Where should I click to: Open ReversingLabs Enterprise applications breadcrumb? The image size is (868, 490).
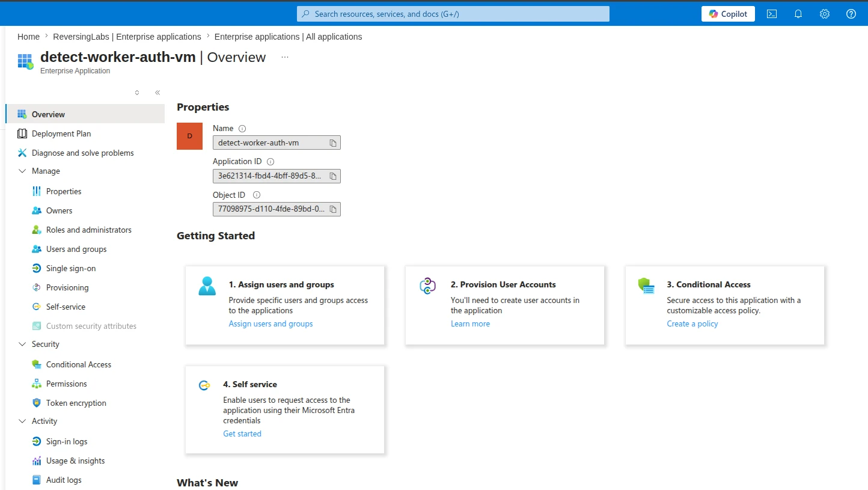pos(127,37)
